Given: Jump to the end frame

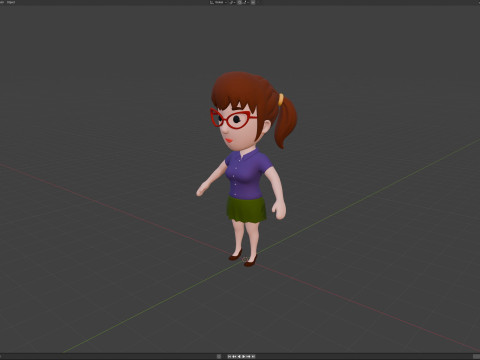Looking at the screenshot, I should 253,356.
